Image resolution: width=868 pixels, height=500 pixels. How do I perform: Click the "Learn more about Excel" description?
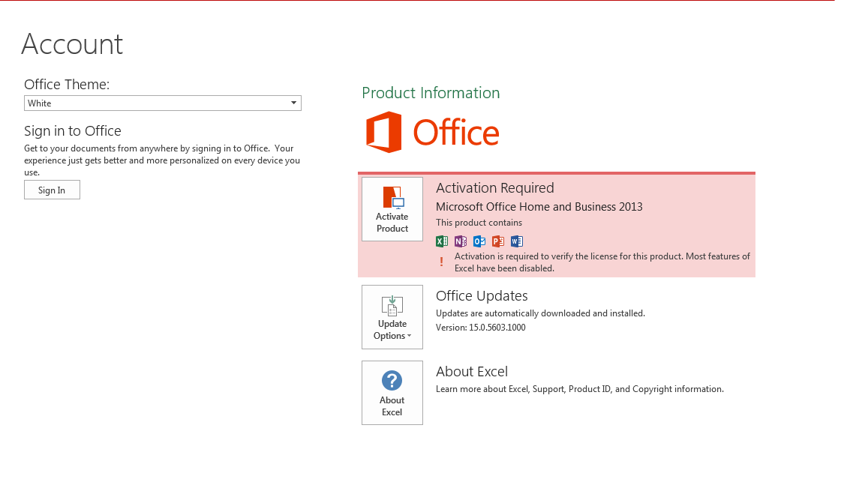click(580, 389)
